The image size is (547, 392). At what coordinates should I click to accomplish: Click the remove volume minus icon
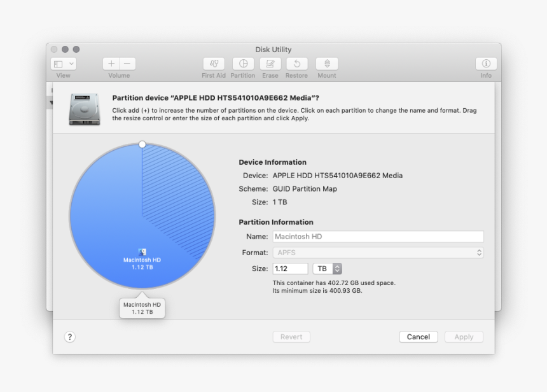tap(127, 64)
